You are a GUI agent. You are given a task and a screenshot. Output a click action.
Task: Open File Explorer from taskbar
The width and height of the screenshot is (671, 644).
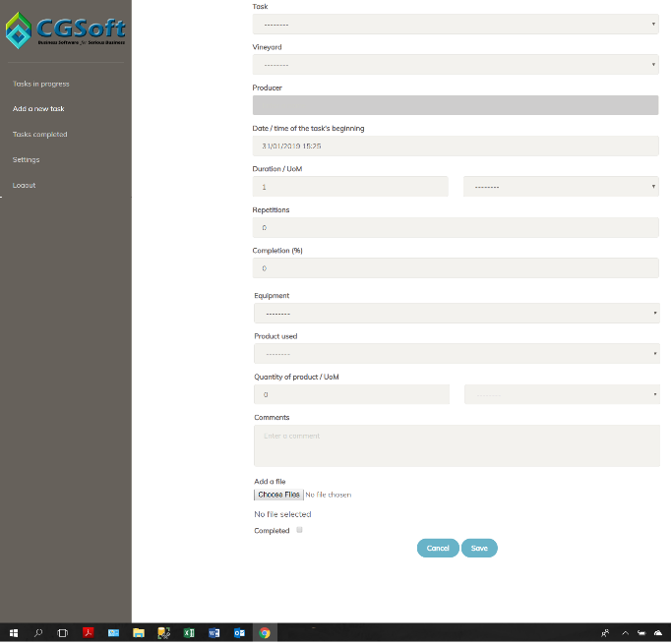pos(138,633)
